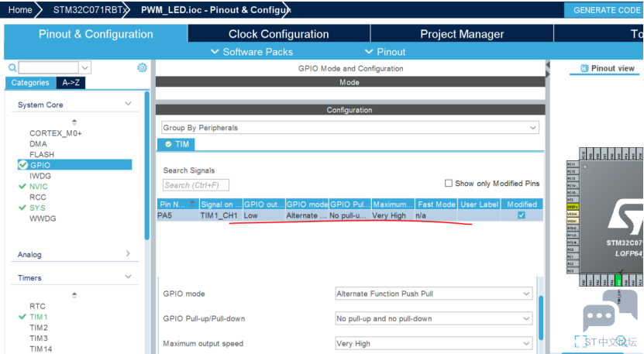Image resolution: width=644 pixels, height=354 pixels.
Task: Select RTC under Timers
Action: click(x=37, y=306)
